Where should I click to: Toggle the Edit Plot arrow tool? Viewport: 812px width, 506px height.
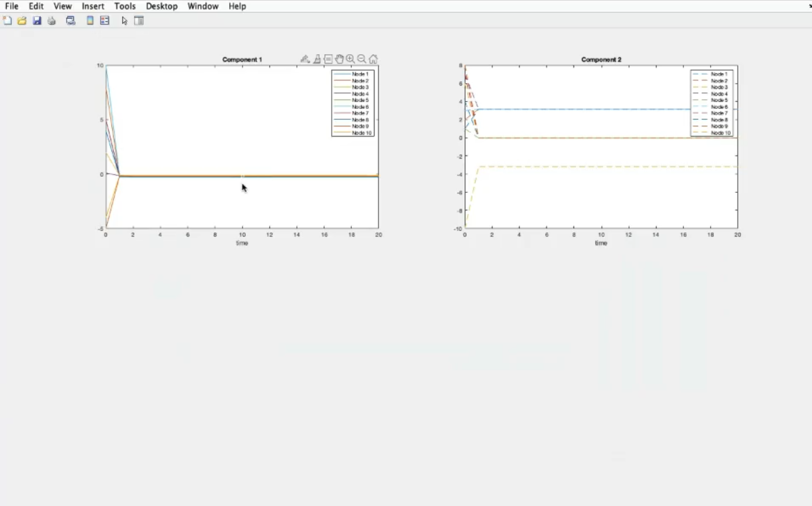(125, 21)
